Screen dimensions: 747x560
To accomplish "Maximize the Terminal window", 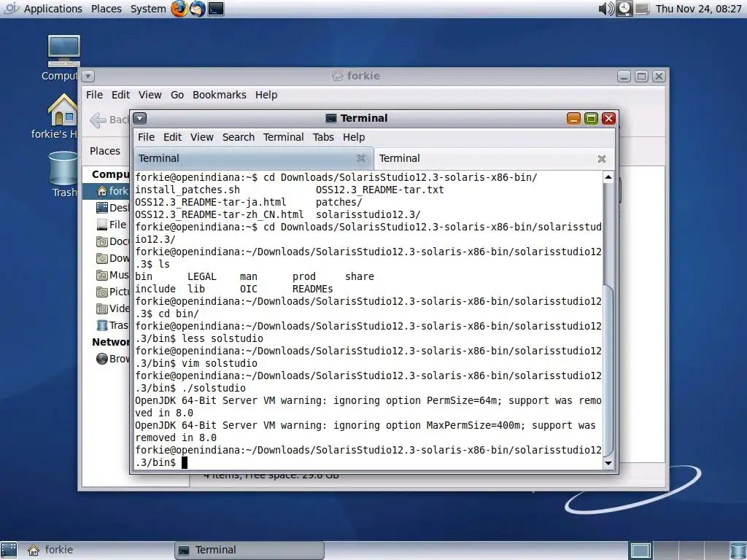I will pyautogui.click(x=591, y=119).
